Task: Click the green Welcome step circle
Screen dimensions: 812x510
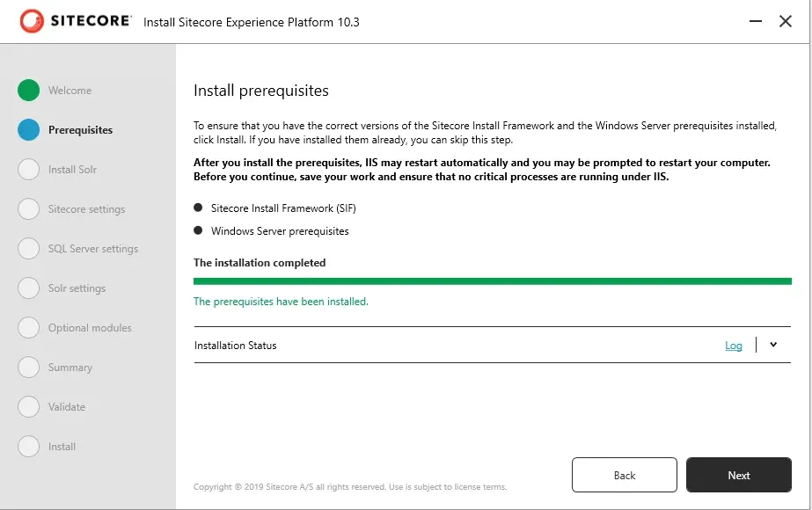Action: click(29, 91)
